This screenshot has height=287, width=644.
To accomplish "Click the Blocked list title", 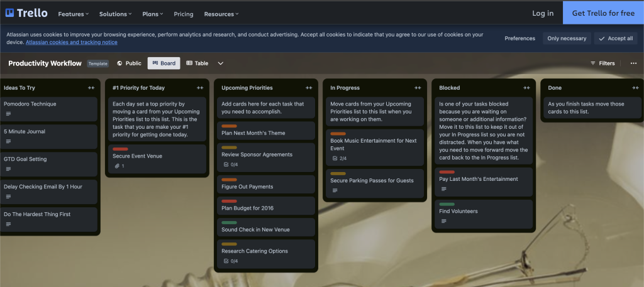I will tap(449, 88).
